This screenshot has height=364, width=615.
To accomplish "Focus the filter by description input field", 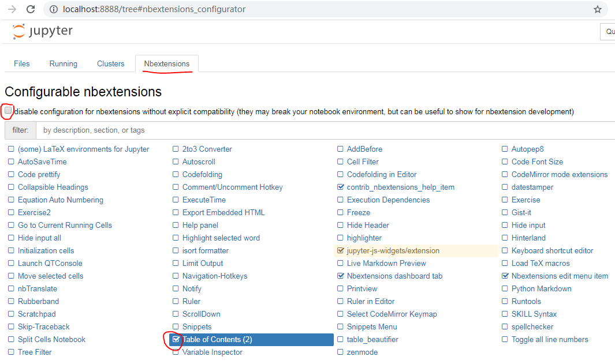I will (x=326, y=130).
